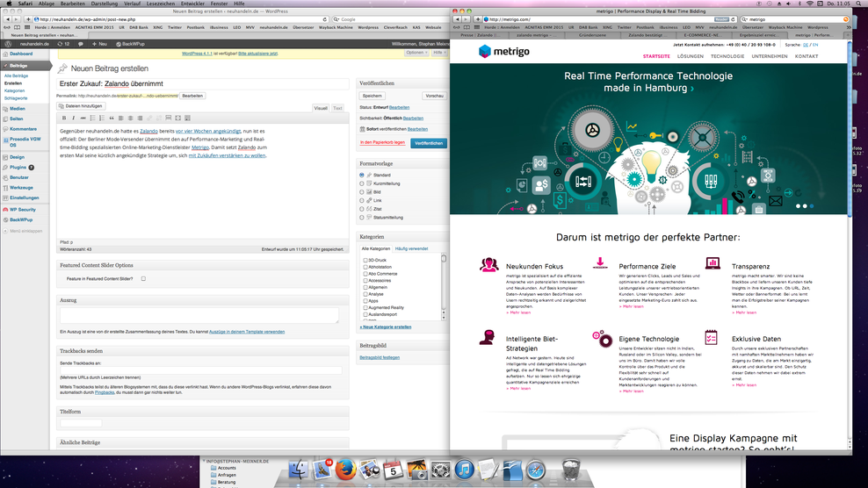Image resolution: width=868 pixels, height=488 pixels.
Task: Collapse the sidebar via Menü einklappen
Action: coord(25,231)
